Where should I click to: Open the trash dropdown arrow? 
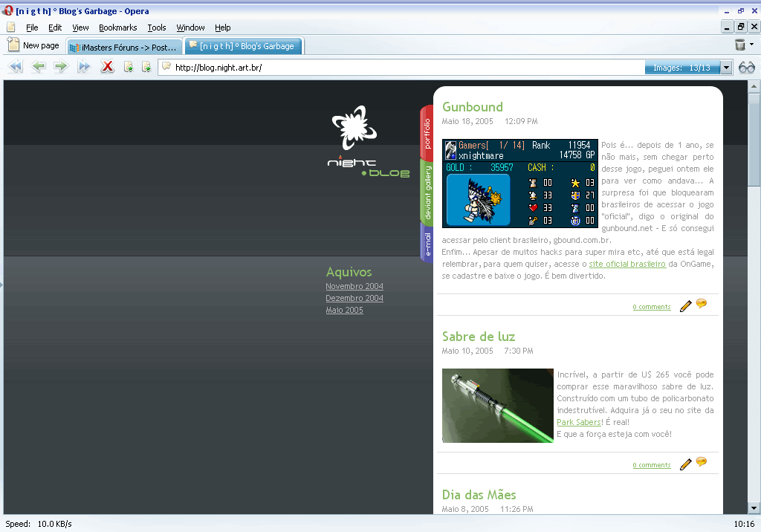click(x=752, y=44)
